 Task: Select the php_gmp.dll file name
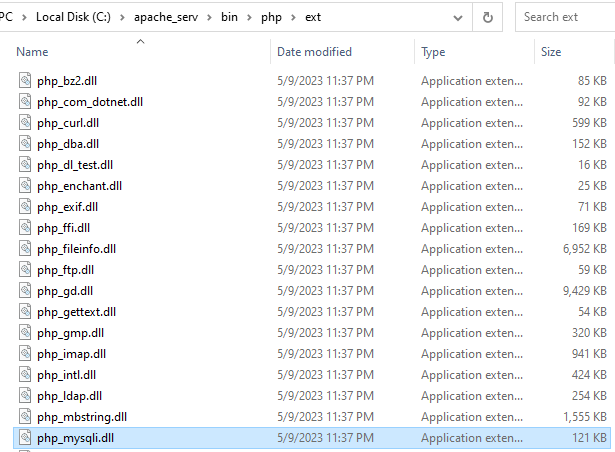[71, 333]
